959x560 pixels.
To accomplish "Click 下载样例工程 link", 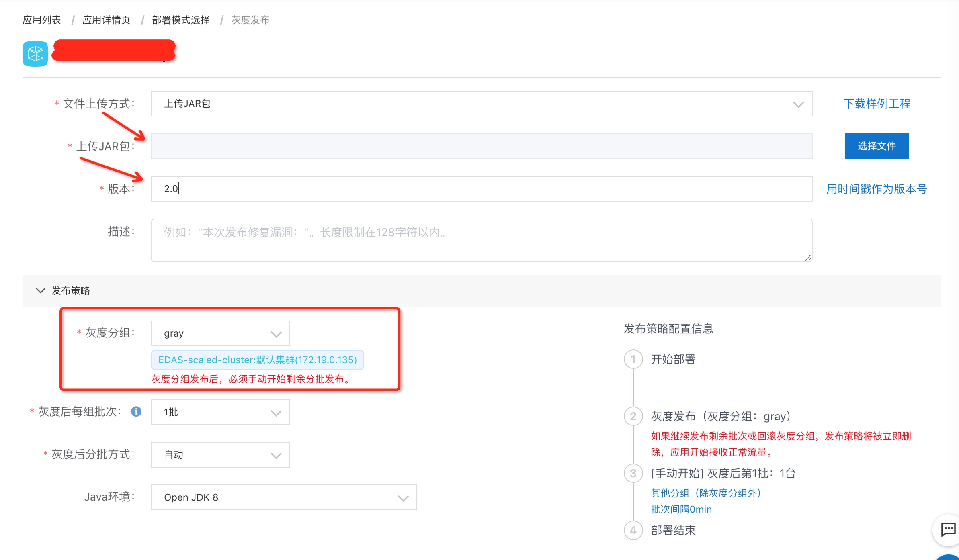I will click(877, 104).
